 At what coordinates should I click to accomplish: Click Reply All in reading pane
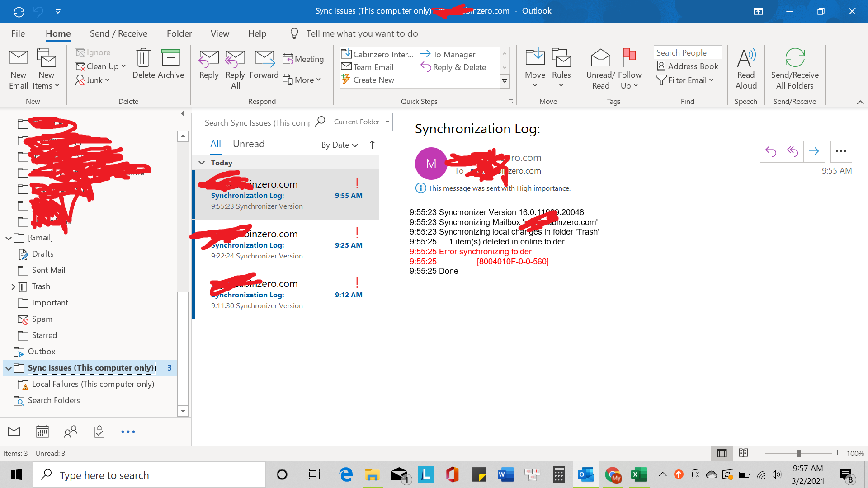[x=792, y=151]
